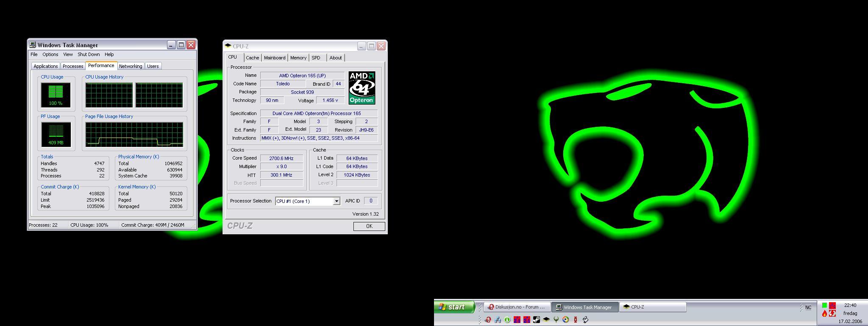Switch to the Networking tab
Viewport: 868px width, 326px height.
pos(131,66)
